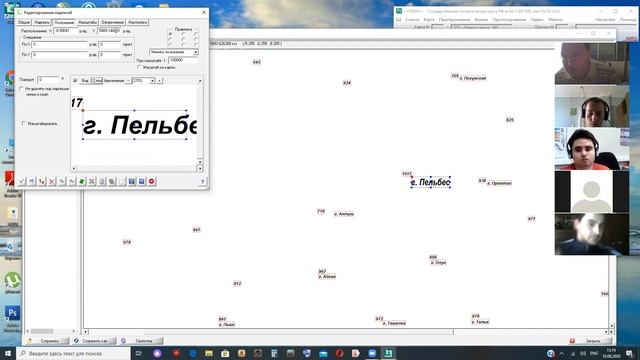This screenshot has height=360, width=640.
Task: Open the Менять положение dropdown
Action: coord(174,52)
